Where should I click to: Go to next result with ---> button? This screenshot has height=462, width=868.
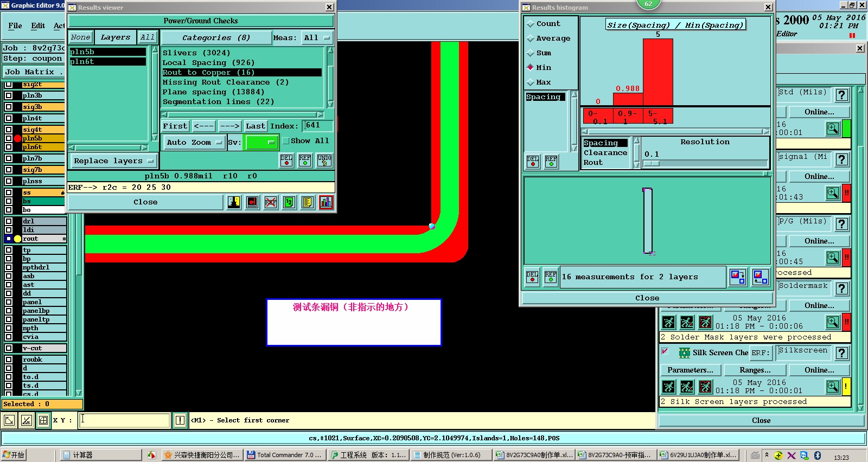(229, 126)
